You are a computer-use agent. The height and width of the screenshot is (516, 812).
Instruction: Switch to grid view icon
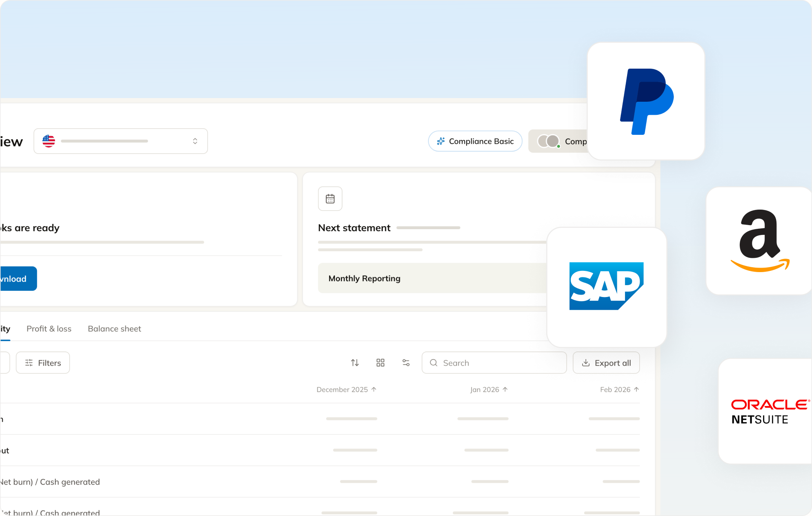pyautogui.click(x=380, y=363)
